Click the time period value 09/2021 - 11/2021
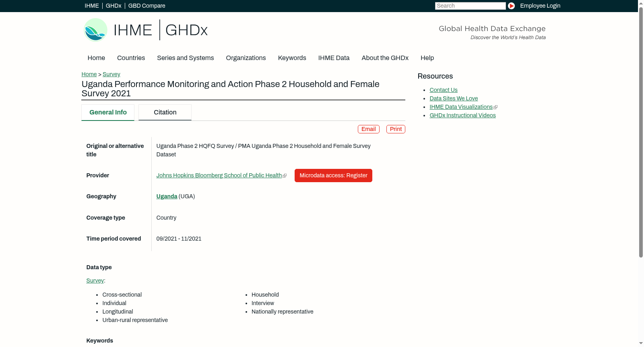The height and width of the screenshot is (347, 644). 179,239
